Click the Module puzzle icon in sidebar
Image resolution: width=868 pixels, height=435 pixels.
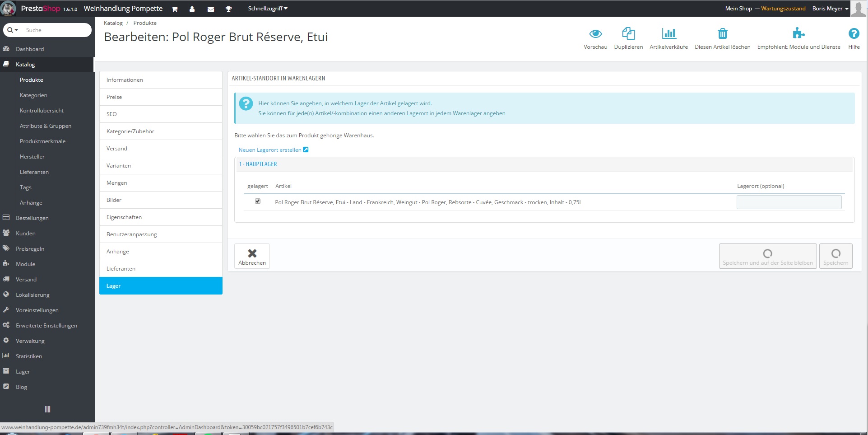point(6,264)
